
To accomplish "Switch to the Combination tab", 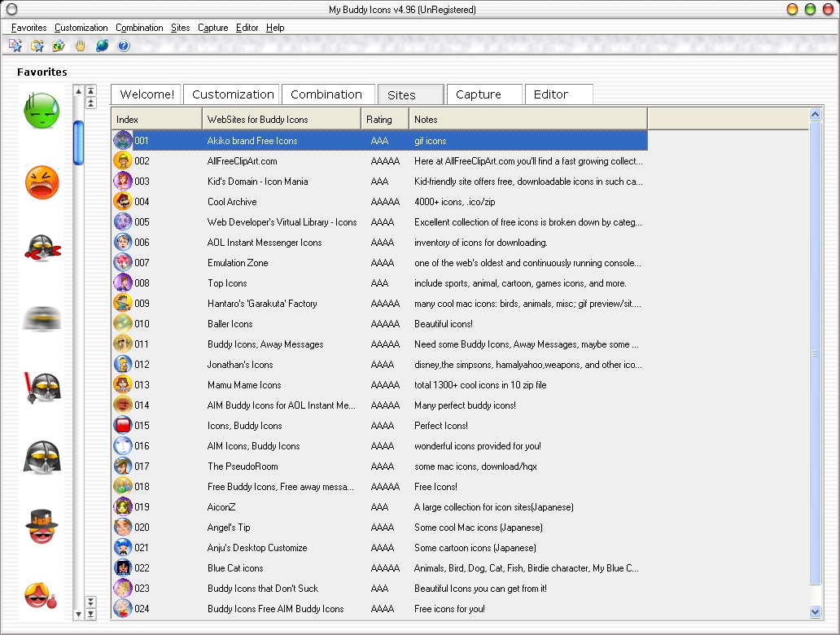I will [x=328, y=94].
